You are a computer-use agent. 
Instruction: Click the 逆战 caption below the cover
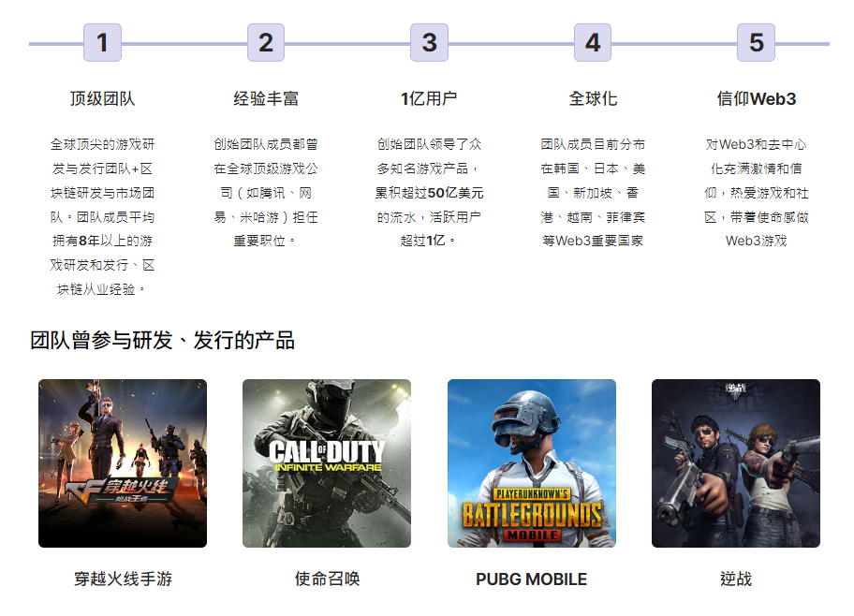click(x=736, y=579)
